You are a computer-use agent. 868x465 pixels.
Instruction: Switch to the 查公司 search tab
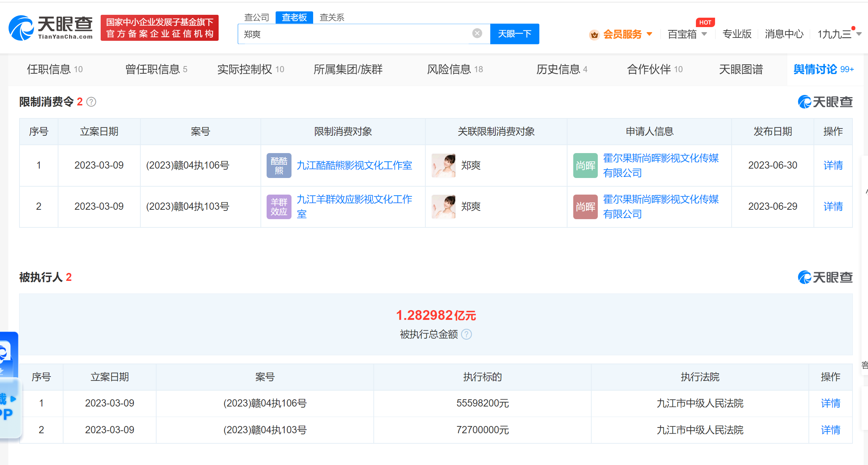(257, 17)
